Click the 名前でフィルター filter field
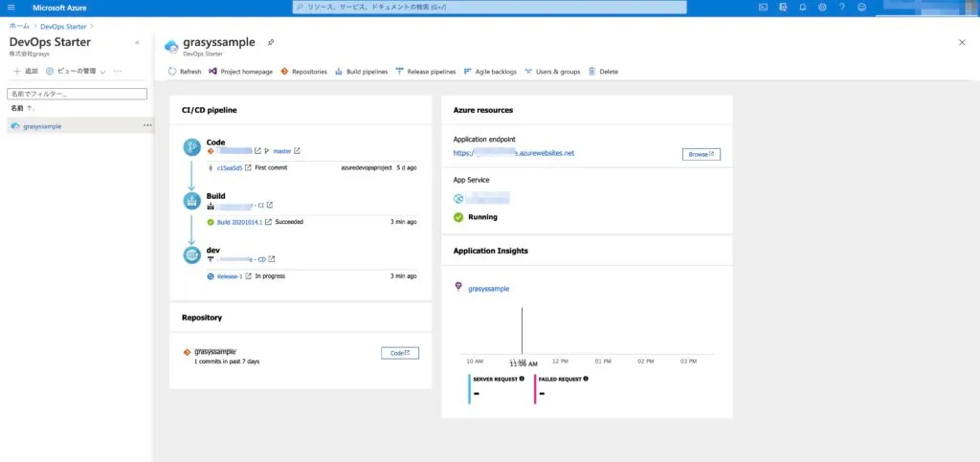 77,94
